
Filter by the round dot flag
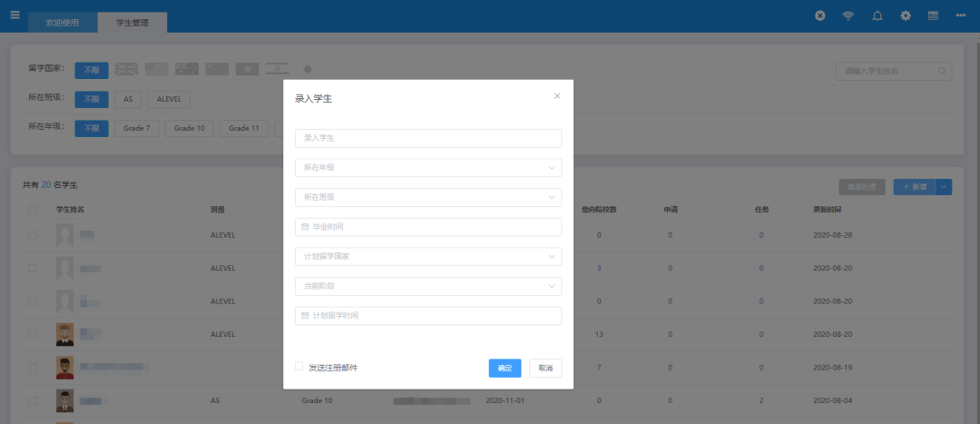(x=308, y=69)
